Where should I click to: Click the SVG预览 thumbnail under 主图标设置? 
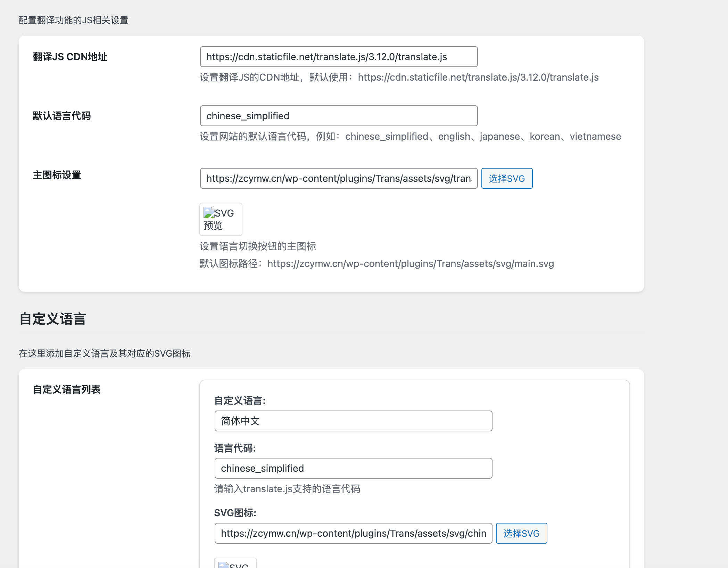(x=221, y=219)
